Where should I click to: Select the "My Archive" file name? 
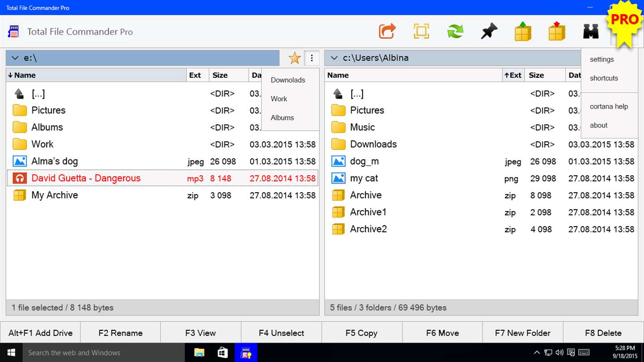tap(55, 195)
